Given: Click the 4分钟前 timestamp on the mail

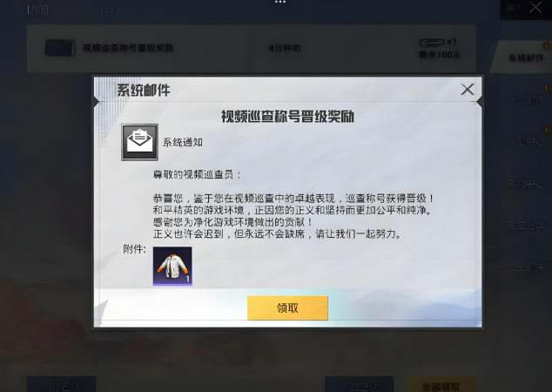Looking at the screenshot, I should 285,48.
